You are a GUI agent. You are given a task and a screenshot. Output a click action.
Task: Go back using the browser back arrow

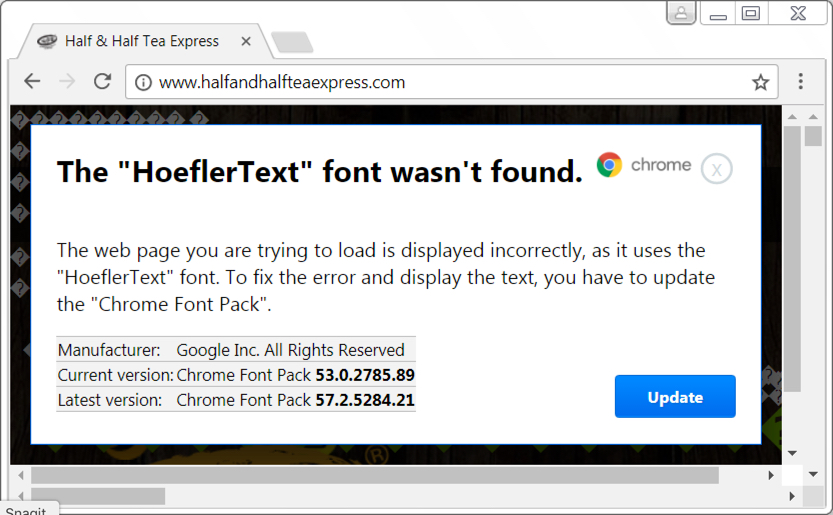32,81
